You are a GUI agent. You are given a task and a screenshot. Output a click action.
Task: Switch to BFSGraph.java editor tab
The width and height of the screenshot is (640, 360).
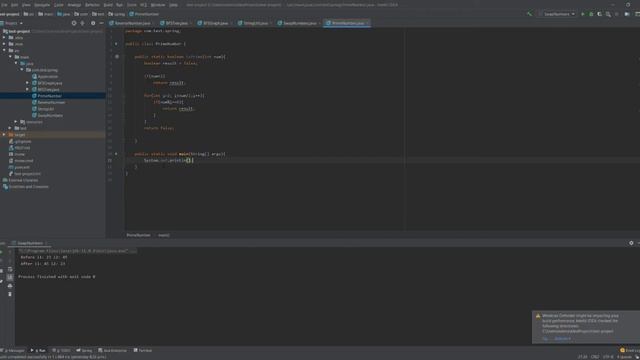[215, 23]
